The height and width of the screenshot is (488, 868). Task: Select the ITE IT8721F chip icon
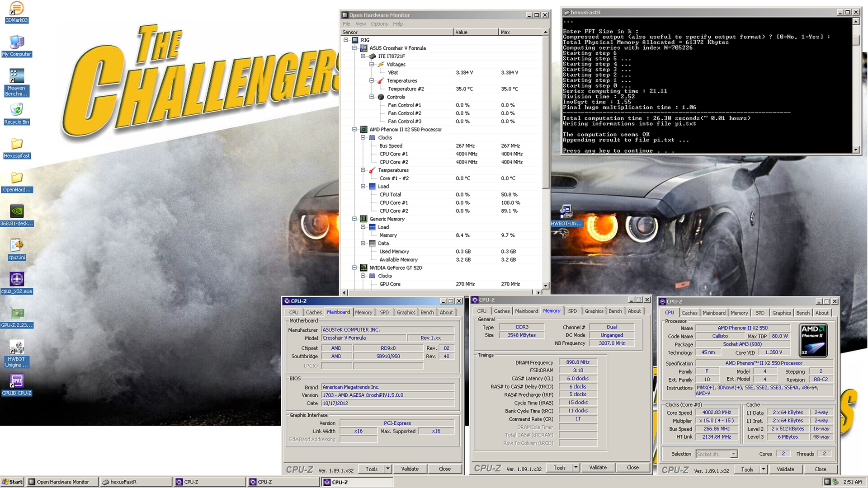click(x=373, y=56)
